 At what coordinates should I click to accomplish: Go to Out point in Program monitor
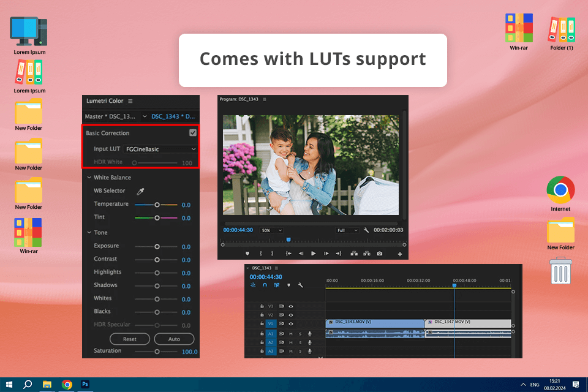(x=338, y=254)
